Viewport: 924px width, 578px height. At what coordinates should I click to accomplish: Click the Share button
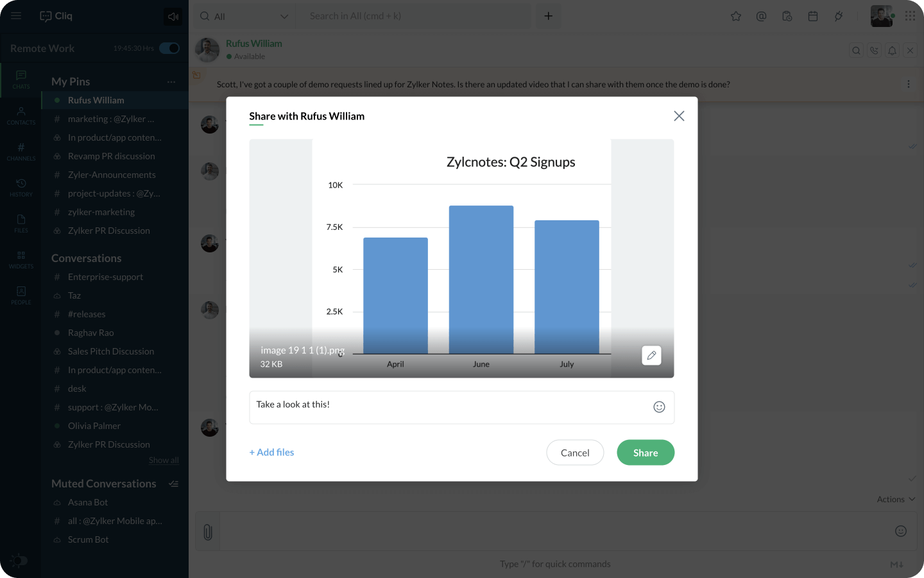pyautogui.click(x=646, y=453)
